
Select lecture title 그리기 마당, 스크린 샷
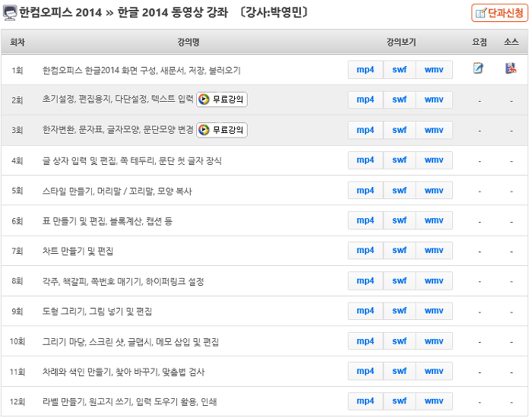tap(130, 342)
